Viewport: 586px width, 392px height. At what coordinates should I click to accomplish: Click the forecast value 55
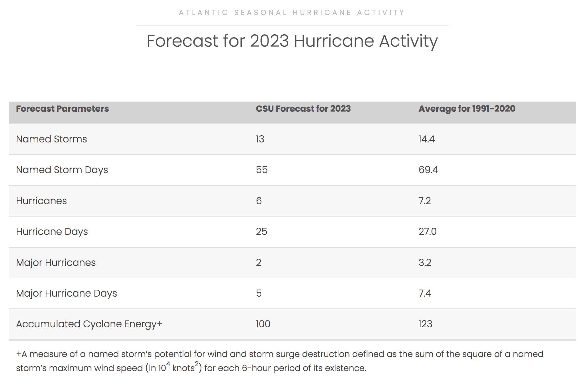262,170
